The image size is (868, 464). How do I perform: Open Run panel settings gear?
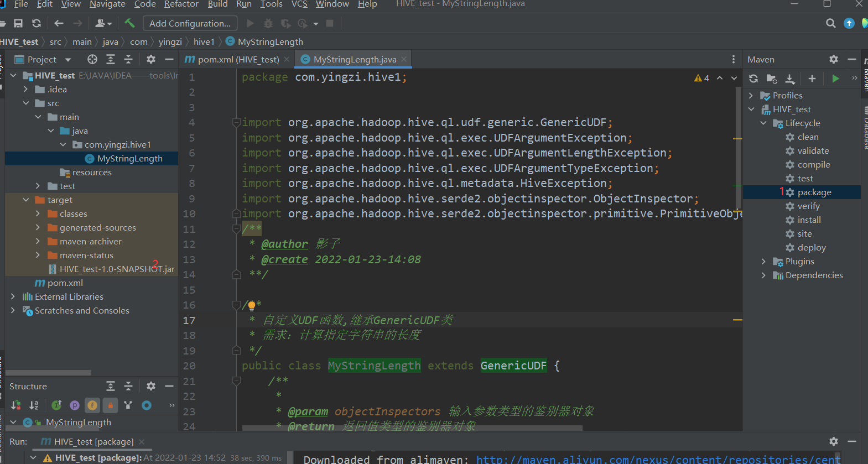834,441
